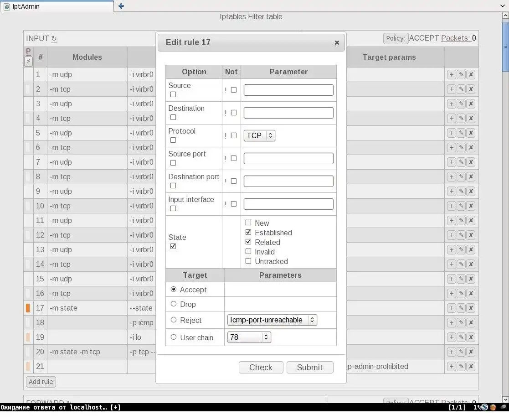
Task: Enable the Source option checkbox
Action: (x=173, y=94)
